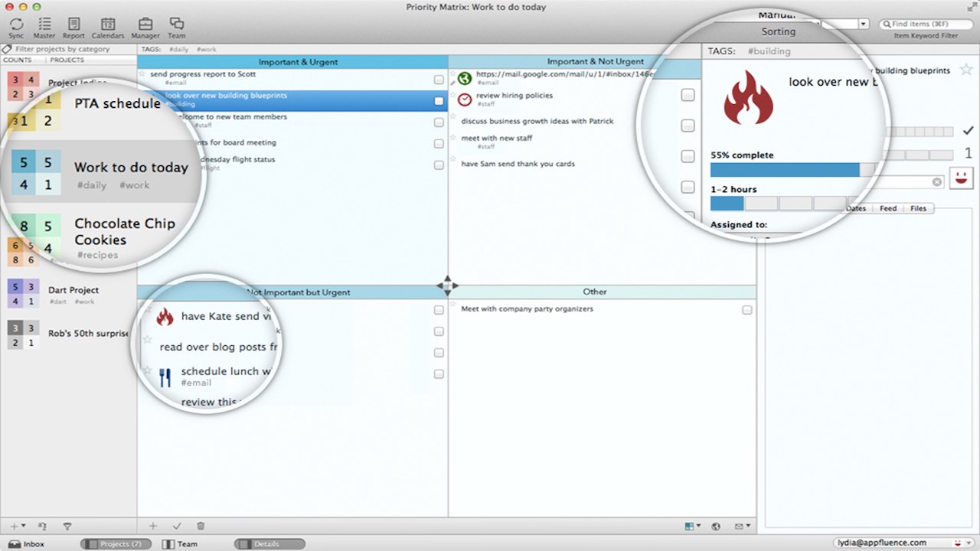Click the Important & Not Urgent header
Viewport: 980px width, 551px height.
tap(596, 62)
